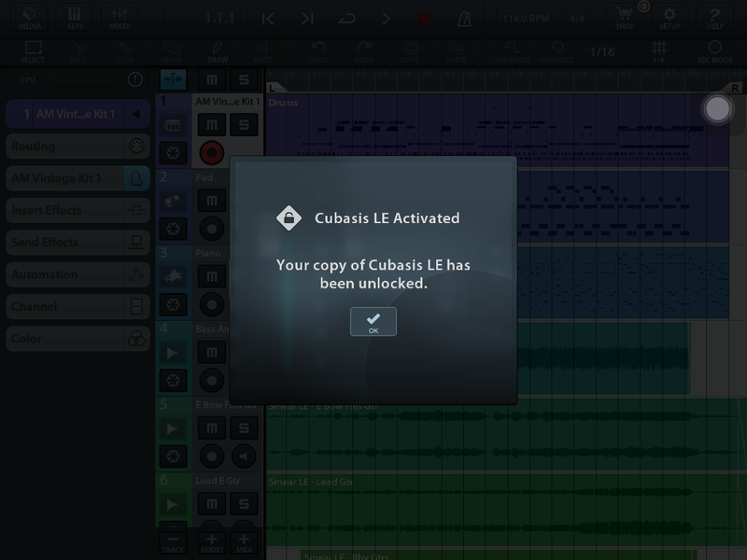The height and width of the screenshot is (560, 747).
Task: Open the 4/4 time signature setting
Action: pos(577,19)
